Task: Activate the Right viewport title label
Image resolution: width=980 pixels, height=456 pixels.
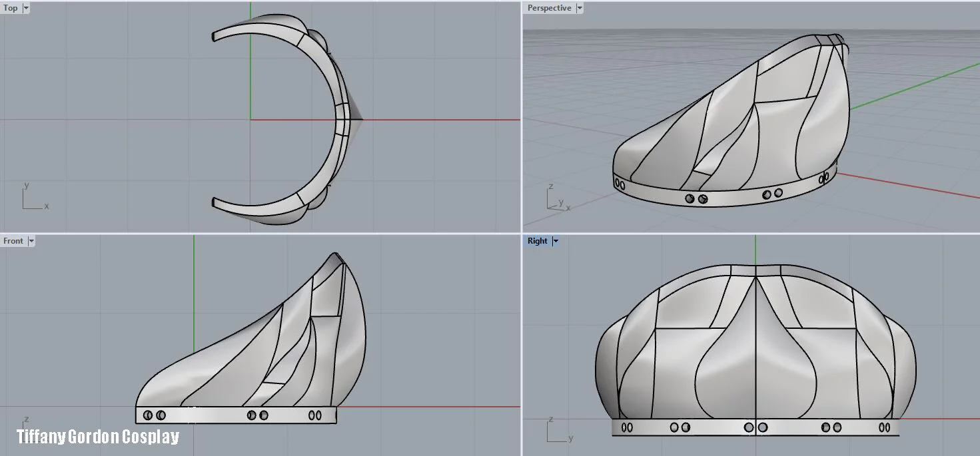Action: pos(537,241)
